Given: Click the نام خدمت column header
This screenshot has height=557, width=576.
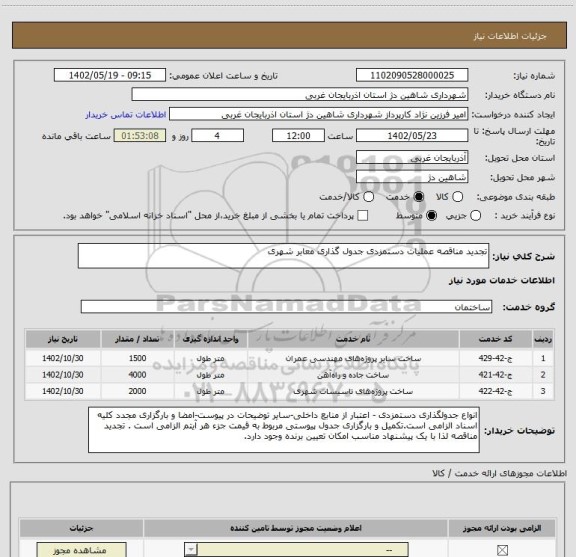Looking at the screenshot, I should (353, 339).
